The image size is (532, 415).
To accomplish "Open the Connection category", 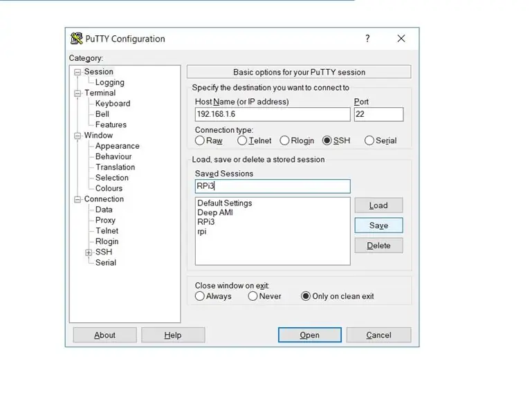I will (104, 199).
